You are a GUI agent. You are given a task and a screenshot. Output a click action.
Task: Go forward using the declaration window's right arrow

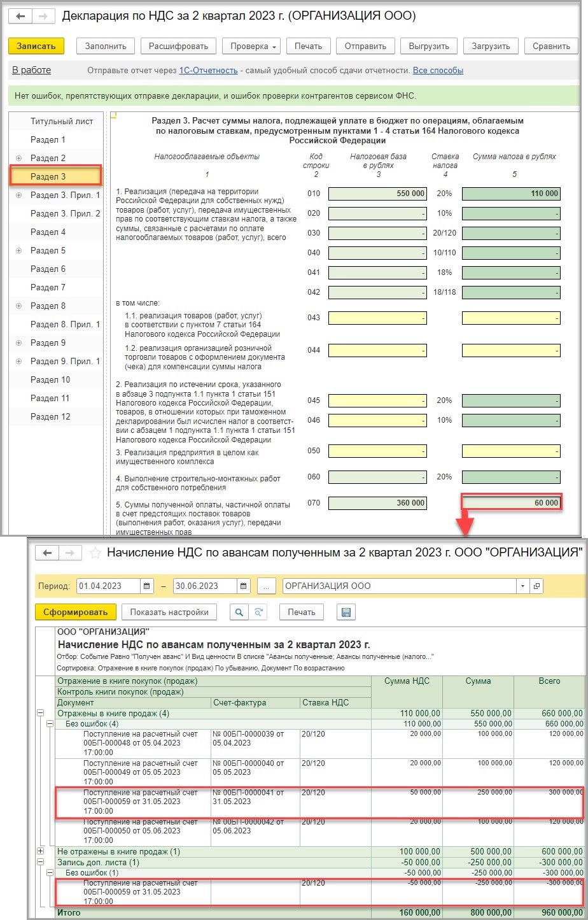[43, 16]
